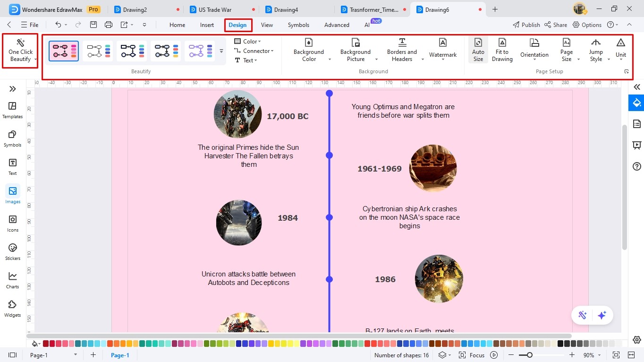The height and width of the screenshot is (362, 644).
Task: Select the purple beautify theme style
Action: (200, 51)
